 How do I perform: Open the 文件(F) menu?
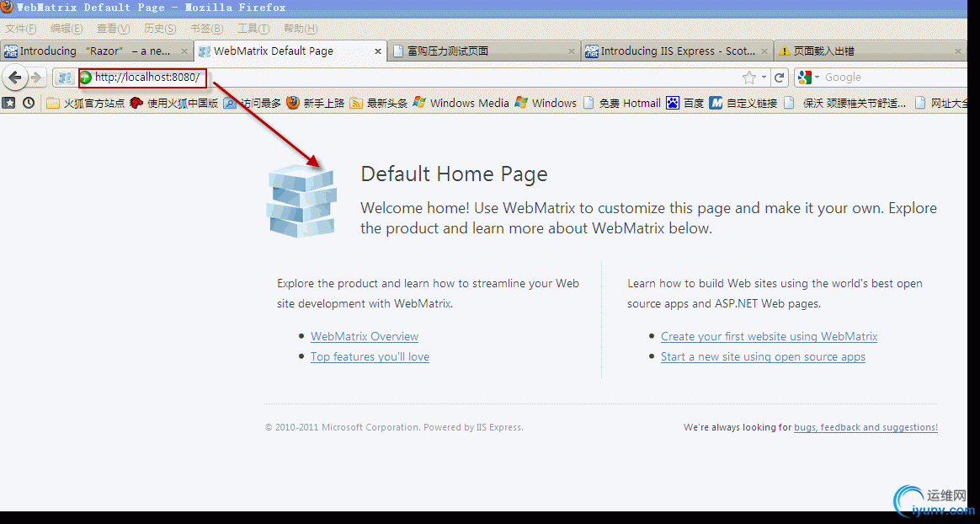(x=20, y=29)
